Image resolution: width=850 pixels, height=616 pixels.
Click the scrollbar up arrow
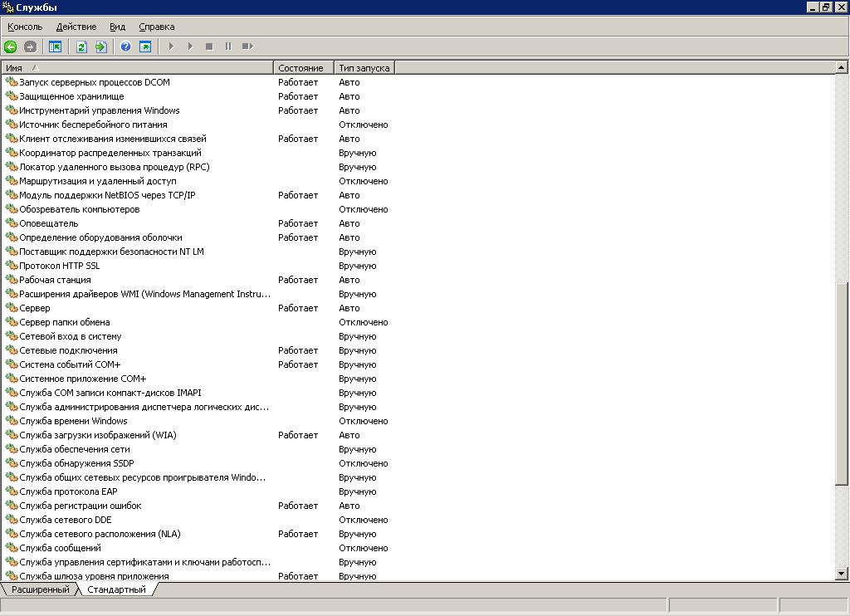[842, 67]
